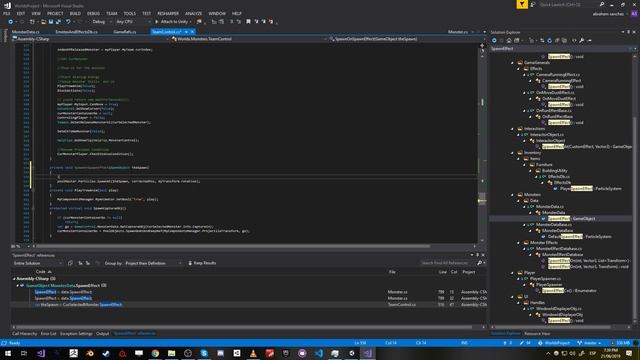Screen dimensions: 640x360
Task: Select CameraRunningEffect.cs in Solution Explorer
Action: [x=558, y=75]
